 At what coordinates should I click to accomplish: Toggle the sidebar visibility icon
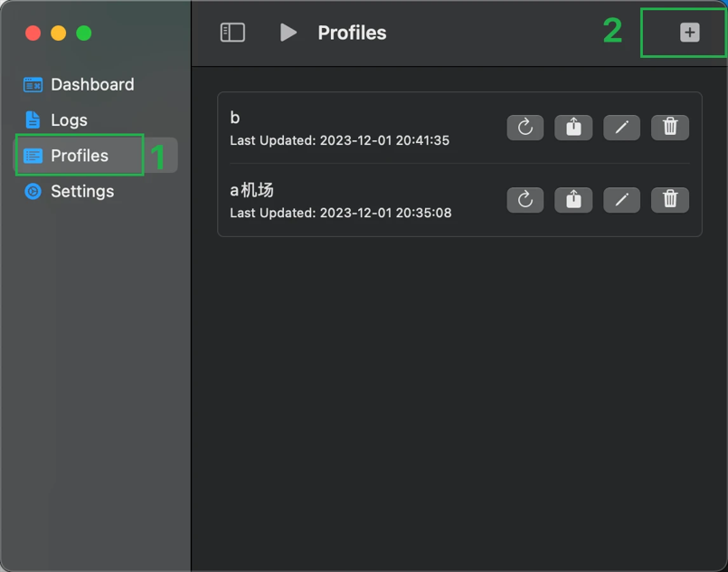pyautogui.click(x=232, y=33)
